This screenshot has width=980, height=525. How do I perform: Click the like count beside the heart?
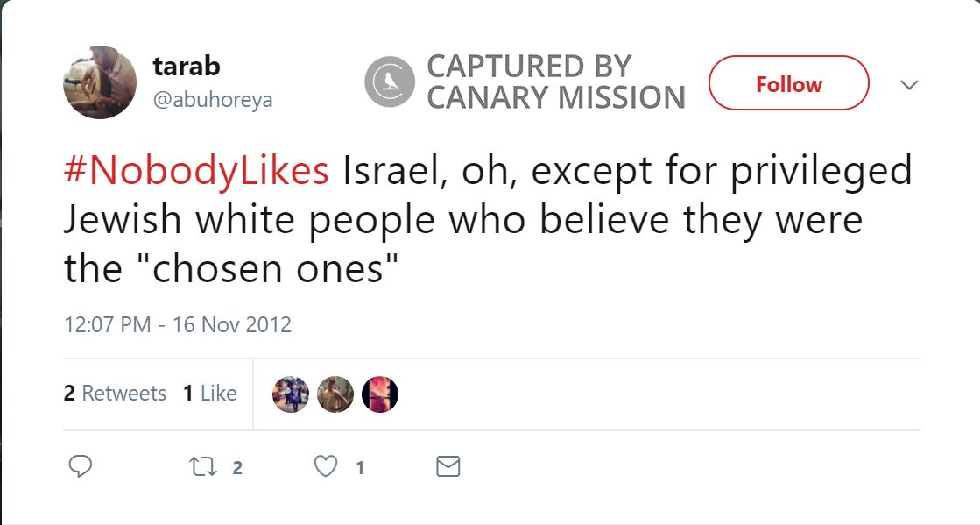pyautogui.click(x=359, y=468)
